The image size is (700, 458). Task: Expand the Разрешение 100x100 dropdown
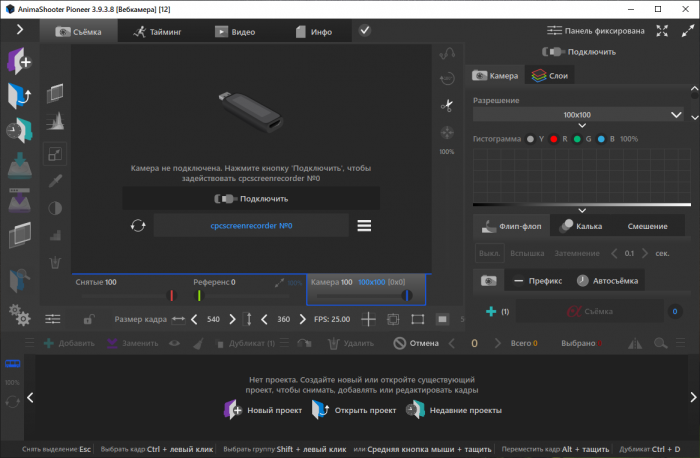[x=677, y=114]
